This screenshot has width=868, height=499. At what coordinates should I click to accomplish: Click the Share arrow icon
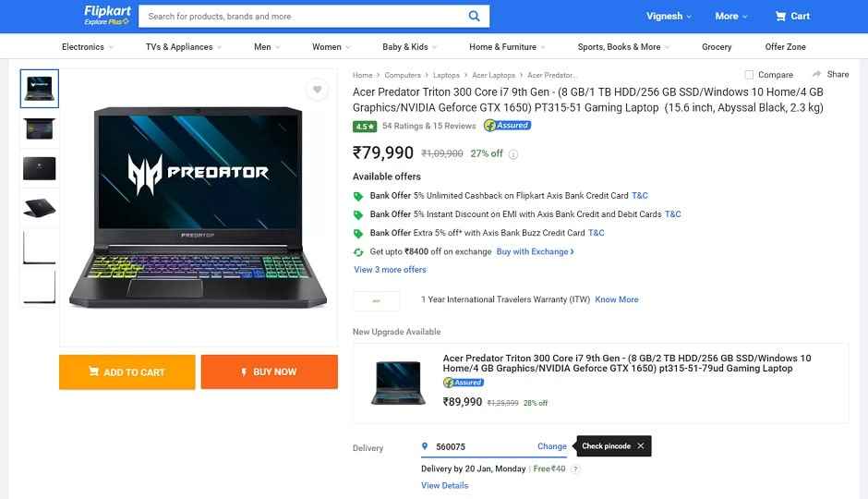[816, 74]
